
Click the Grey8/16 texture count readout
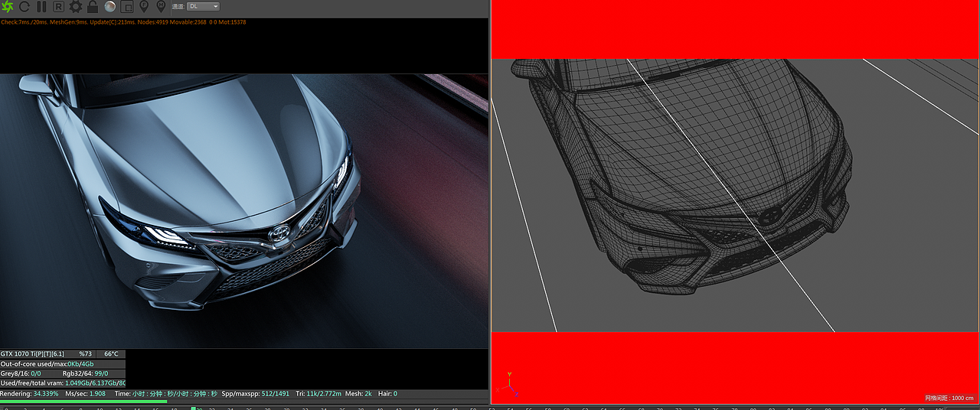pos(21,373)
